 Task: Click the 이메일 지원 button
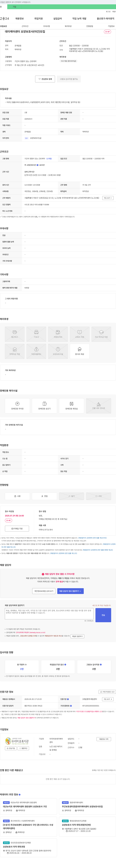pyautogui.click(x=17, y=529)
